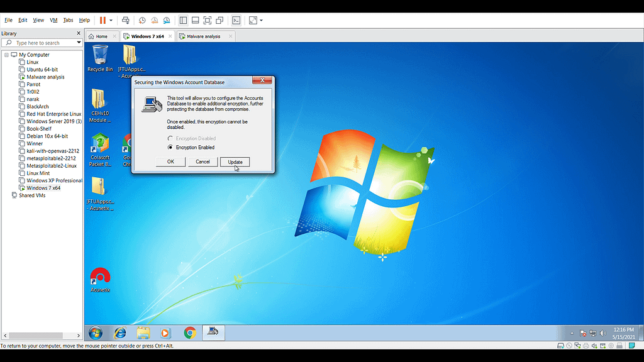Switch to Unity mode icon
Screen dimensions: 644x362
[219, 20]
